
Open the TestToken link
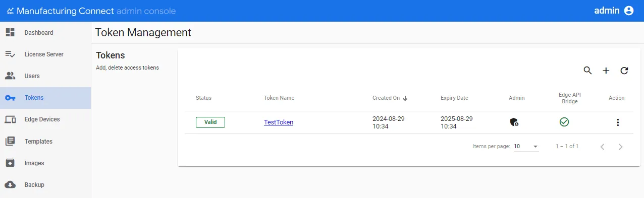tap(279, 122)
